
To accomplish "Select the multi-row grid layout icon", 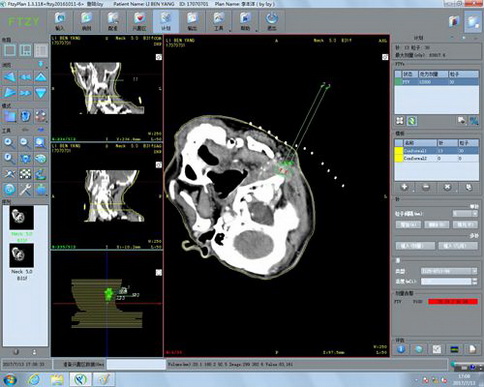I will (x=41, y=50).
